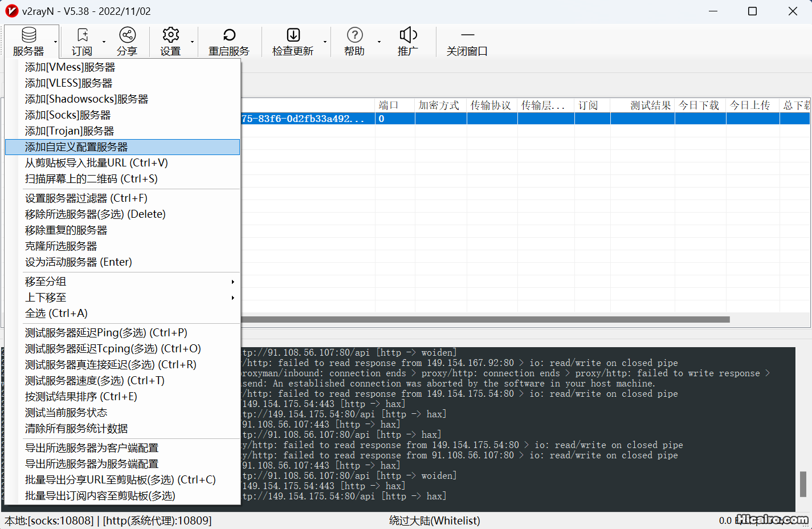Run 测试服务器延迟Tcping(多选) menu entry

click(123, 349)
